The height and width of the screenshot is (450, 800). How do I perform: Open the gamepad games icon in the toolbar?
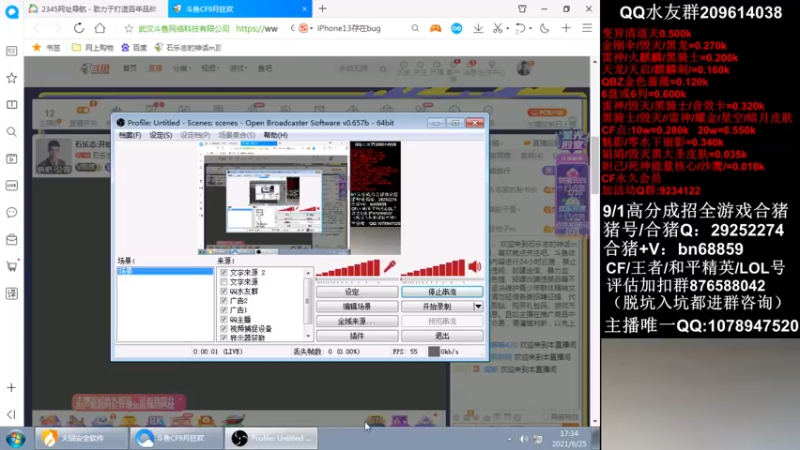pos(435,29)
